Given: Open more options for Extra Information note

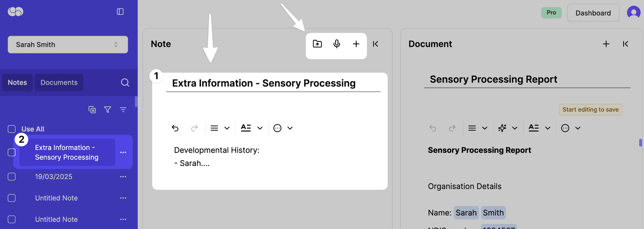Looking at the screenshot, I should pyautogui.click(x=123, y=152).
